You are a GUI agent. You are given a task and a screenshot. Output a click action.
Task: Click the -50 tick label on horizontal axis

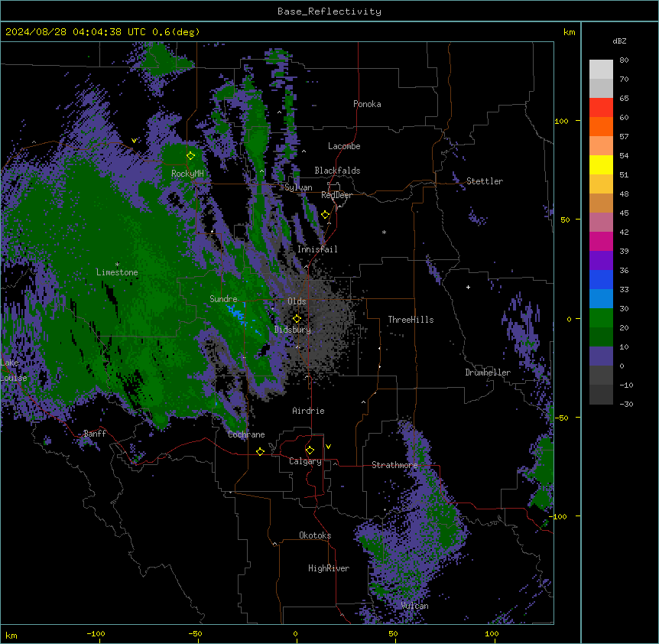tap(195, 633)
